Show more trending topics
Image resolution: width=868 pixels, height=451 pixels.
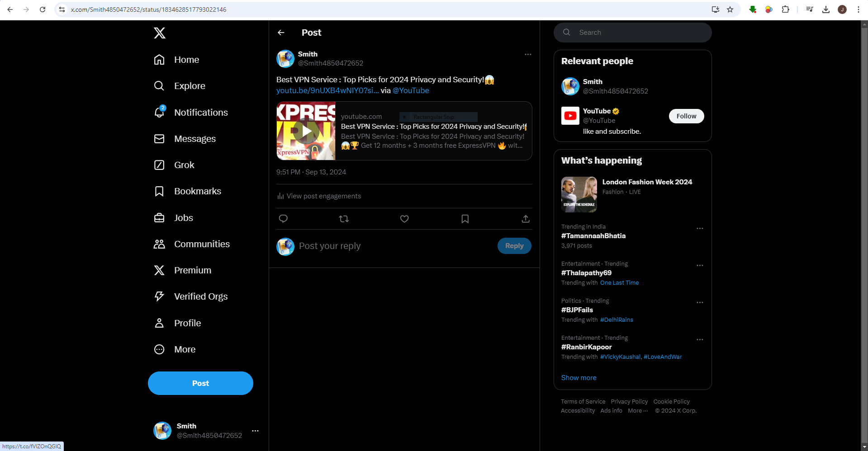point(579,378)
